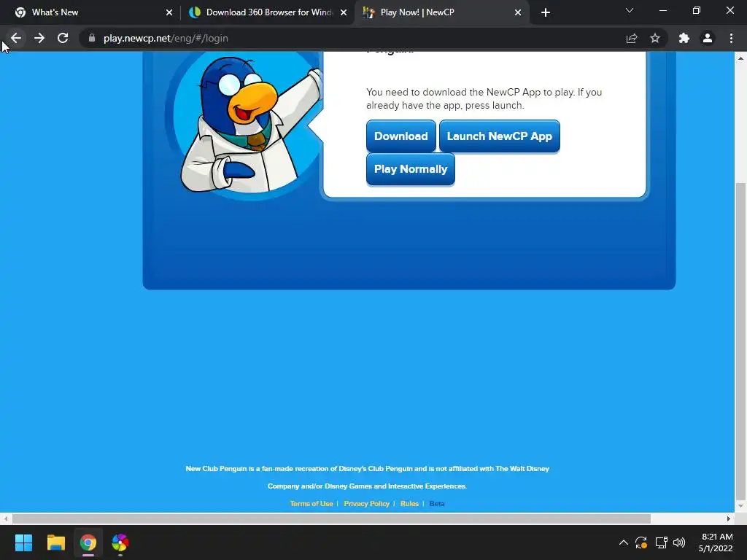Go forward to the next page
Viewport: 747px width, 560px height.
pos(39,38)
